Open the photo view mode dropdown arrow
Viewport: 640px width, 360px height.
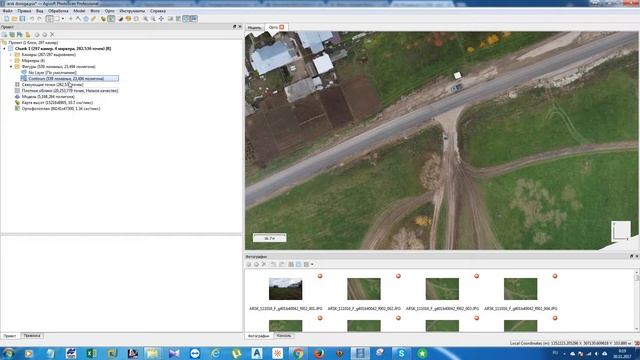(x=312, y=264)
